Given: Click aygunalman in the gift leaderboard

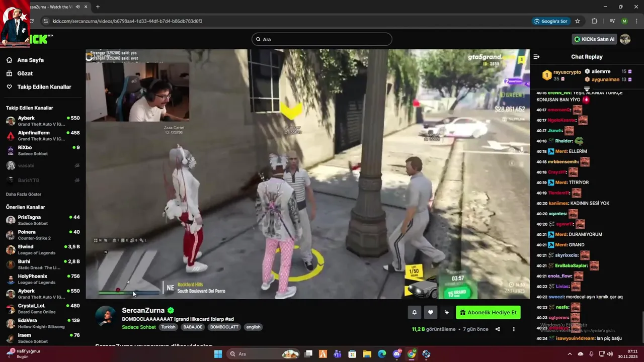Looking at the screenshot, I should 605,79.
